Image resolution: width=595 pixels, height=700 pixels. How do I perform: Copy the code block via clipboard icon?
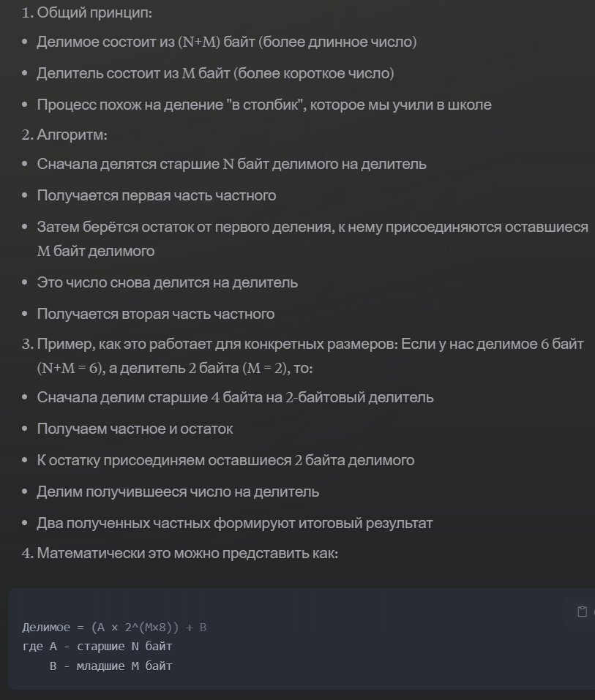click(x=583, y=611)
